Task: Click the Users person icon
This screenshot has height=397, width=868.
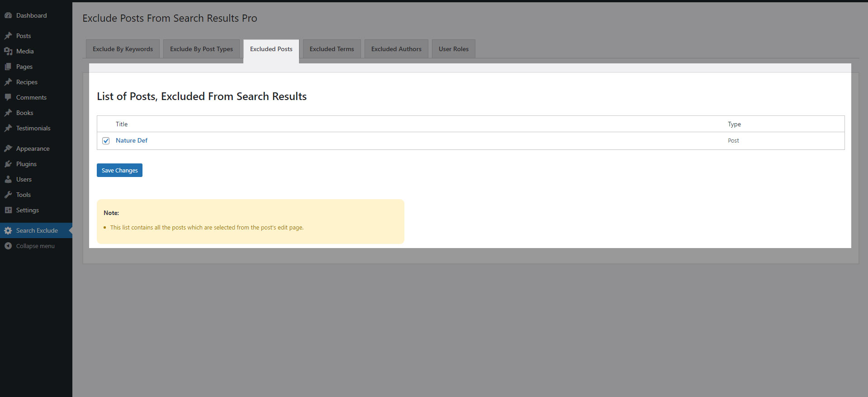Action: tap(8, 179)
